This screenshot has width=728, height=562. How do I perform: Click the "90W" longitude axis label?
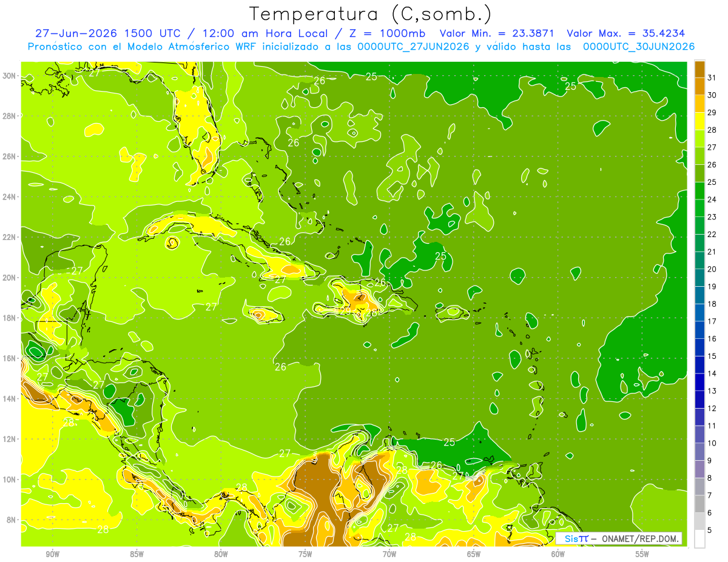[53, 554]
